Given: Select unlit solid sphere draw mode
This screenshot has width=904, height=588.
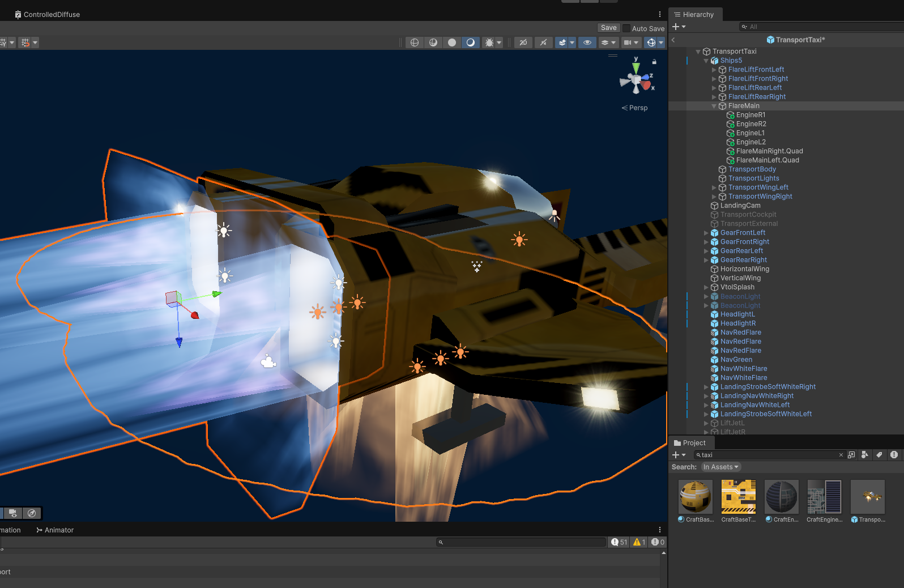Looking at the screenshot, I should point(452,42).
